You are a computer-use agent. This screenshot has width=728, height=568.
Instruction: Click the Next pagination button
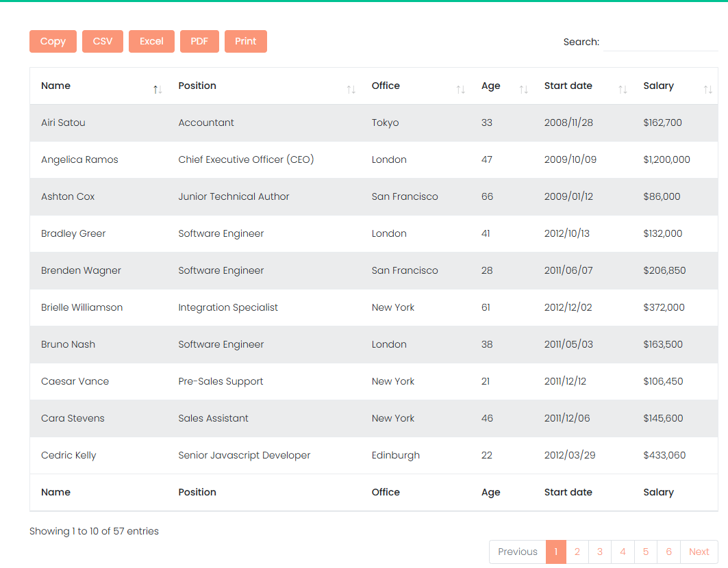[x=699, y=552]
